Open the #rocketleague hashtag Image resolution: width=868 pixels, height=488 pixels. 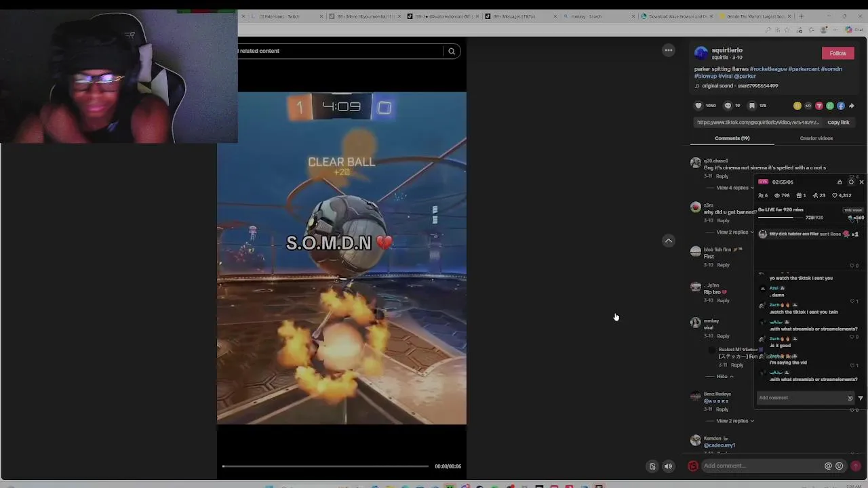click(x=768, y=69)
